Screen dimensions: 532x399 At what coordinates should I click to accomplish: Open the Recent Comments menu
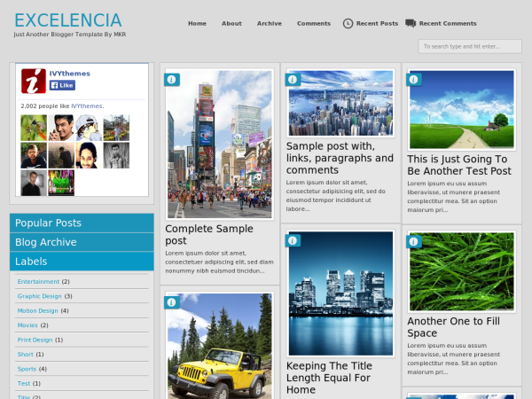pyautogui.click(x=448, y=23)
